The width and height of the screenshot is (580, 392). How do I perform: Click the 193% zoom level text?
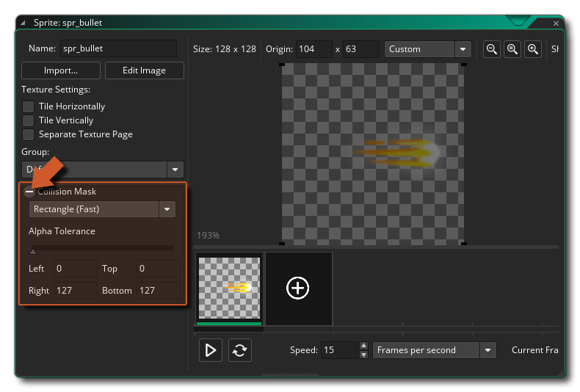208,236
